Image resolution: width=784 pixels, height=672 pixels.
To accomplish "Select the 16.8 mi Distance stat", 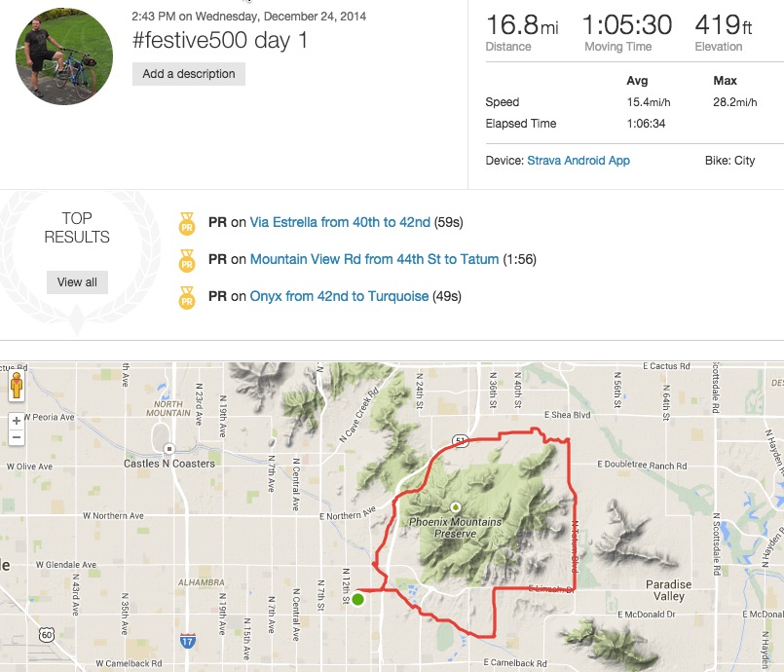I will 521,25.
